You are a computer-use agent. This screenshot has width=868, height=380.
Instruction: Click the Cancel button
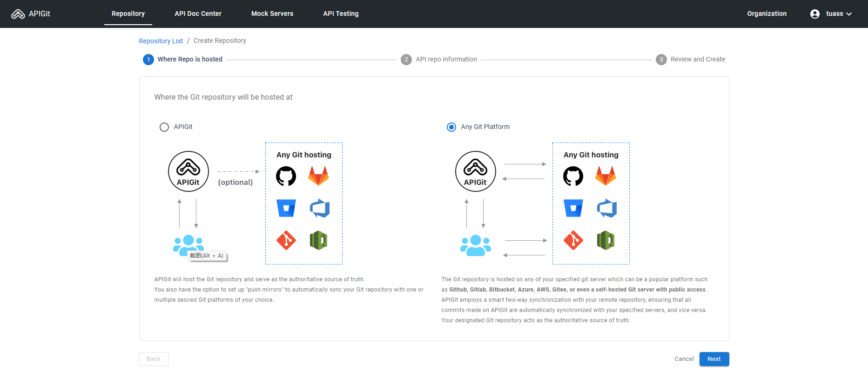pyautogui.click(x=684, y=359)
